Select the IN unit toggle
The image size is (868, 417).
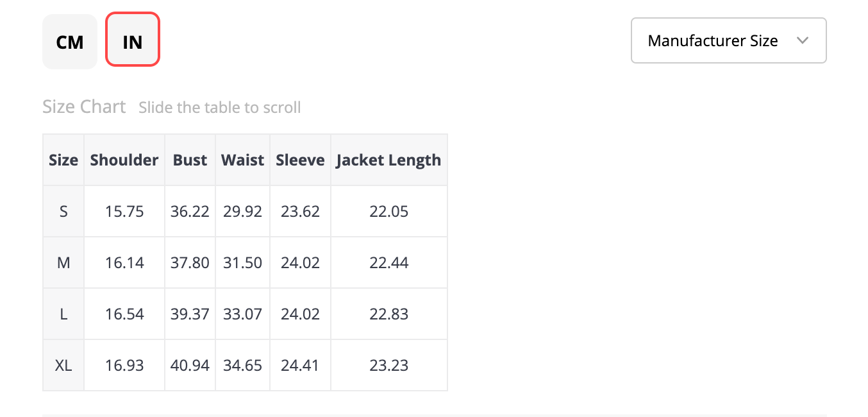click(133, 39)
